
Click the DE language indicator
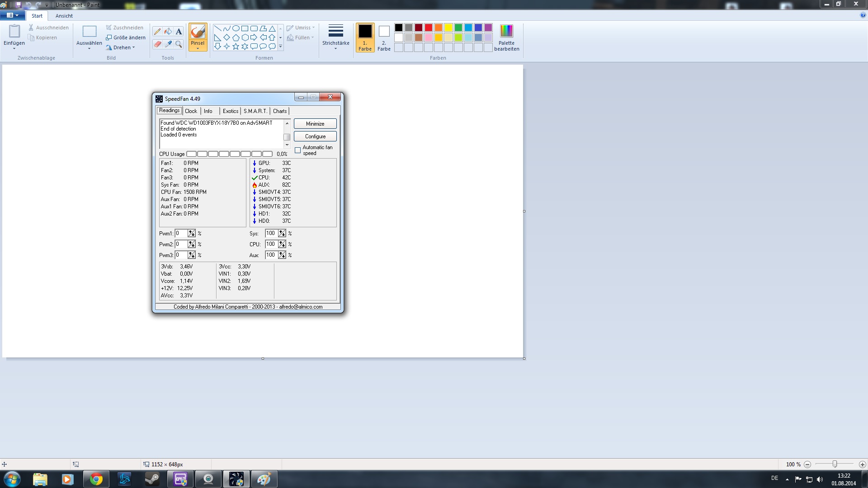pyautogui.click(x=774, y=478)
